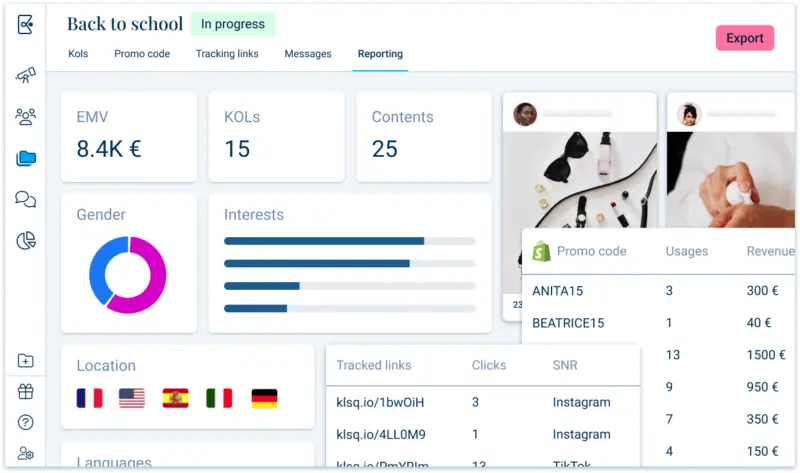Open the Tracking links tab
This screenshot has height=473, width=800.
point(227,54)
